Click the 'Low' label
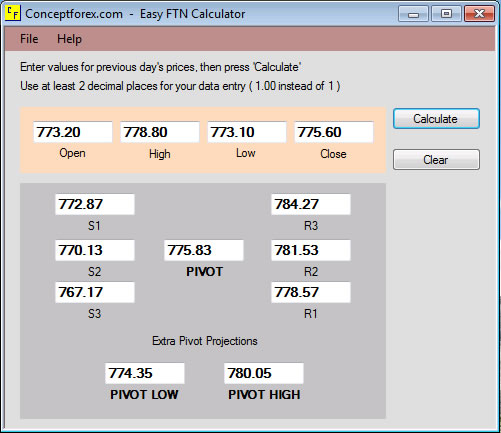This screenshot has width=501, height=433. pos(246,153)
